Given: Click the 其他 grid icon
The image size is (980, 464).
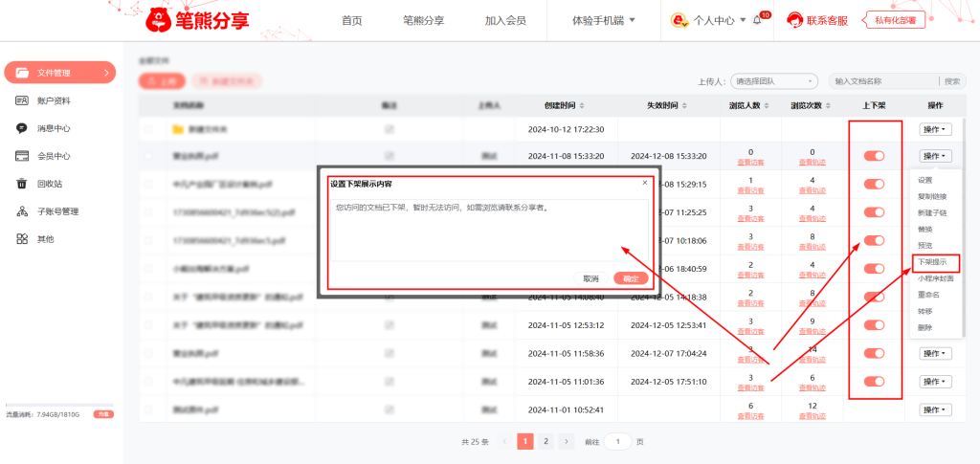Looking at the screenshot, I should [21, 239].
